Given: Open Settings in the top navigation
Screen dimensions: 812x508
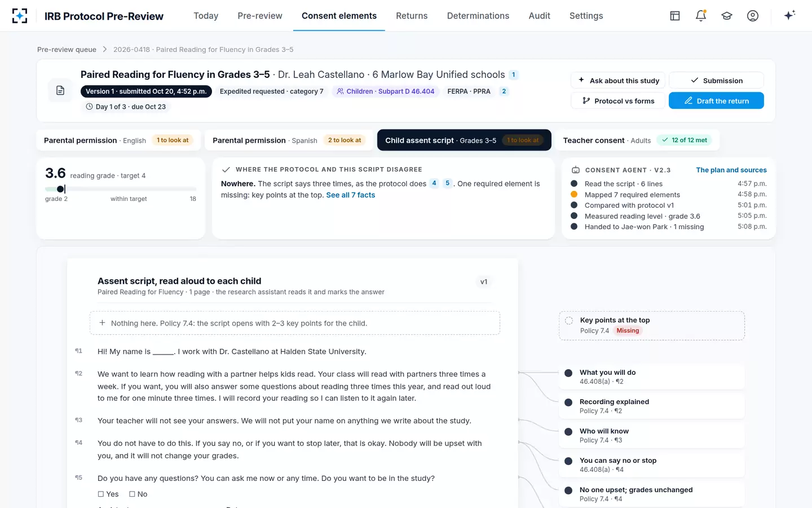Looking at the screenshot, I should point(586,16).
